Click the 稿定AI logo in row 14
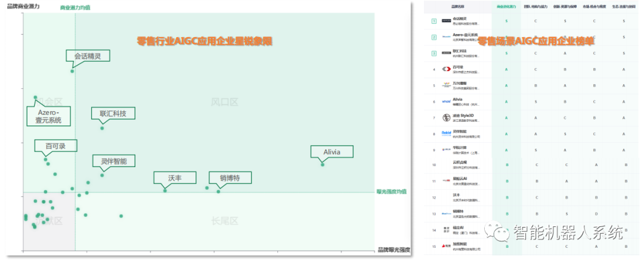Screen dimensions: 644x261 (x=447, y=229)
